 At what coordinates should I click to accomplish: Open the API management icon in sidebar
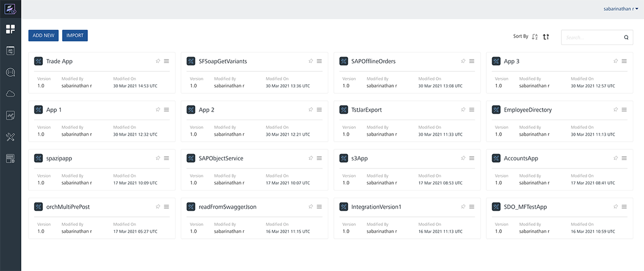click(11, 50)
